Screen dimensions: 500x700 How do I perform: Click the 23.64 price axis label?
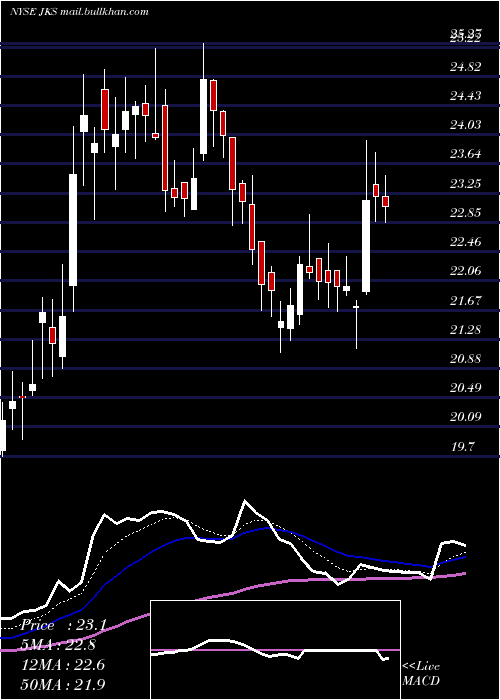tap(466, 154)
